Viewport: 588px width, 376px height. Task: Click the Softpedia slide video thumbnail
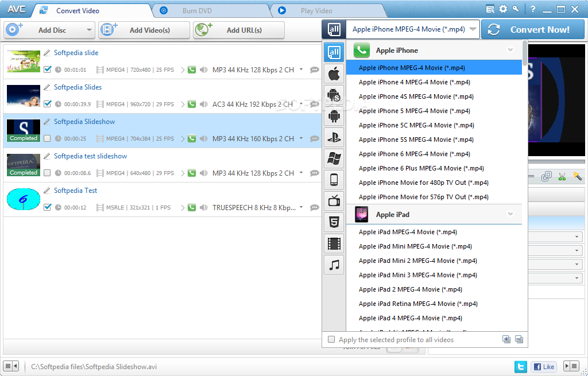[23, 61]
